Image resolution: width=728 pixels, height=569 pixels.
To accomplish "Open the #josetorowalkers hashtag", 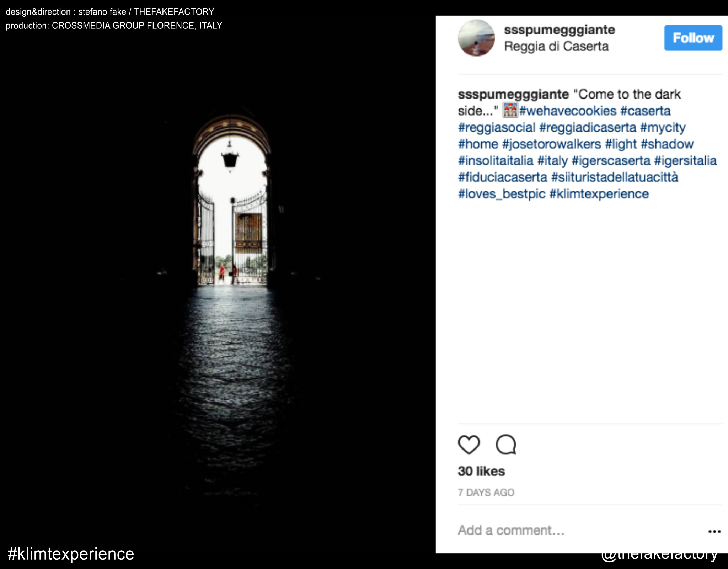I will (551, 144).
